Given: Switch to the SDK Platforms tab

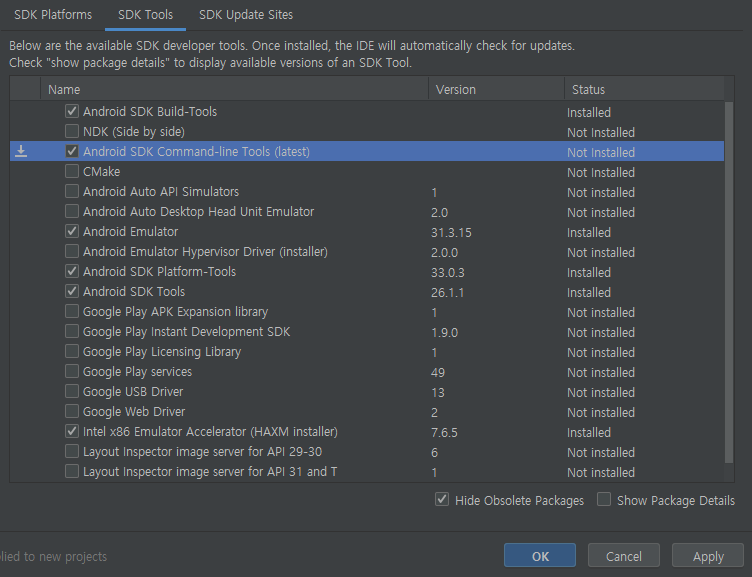Looking at the screenshot, I should 53,15.
